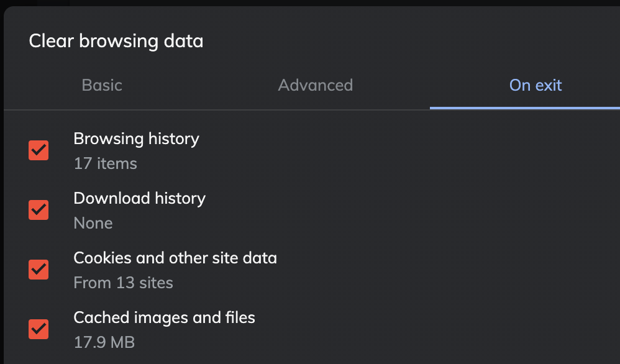The height and width of the screenshot is (364, 620).
Task: Click empty dialog space right of the heading
Action: click(x=404, y=42)
